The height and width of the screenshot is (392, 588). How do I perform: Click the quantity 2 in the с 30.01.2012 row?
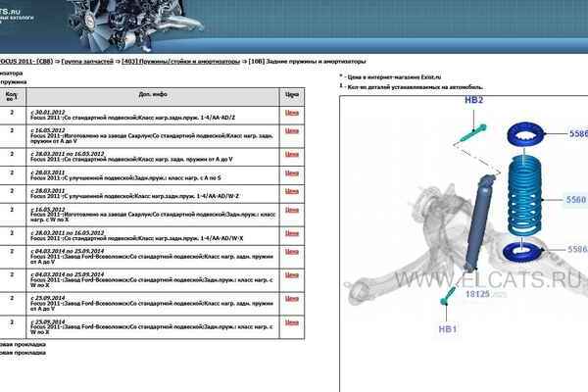(x=12, y=112)
